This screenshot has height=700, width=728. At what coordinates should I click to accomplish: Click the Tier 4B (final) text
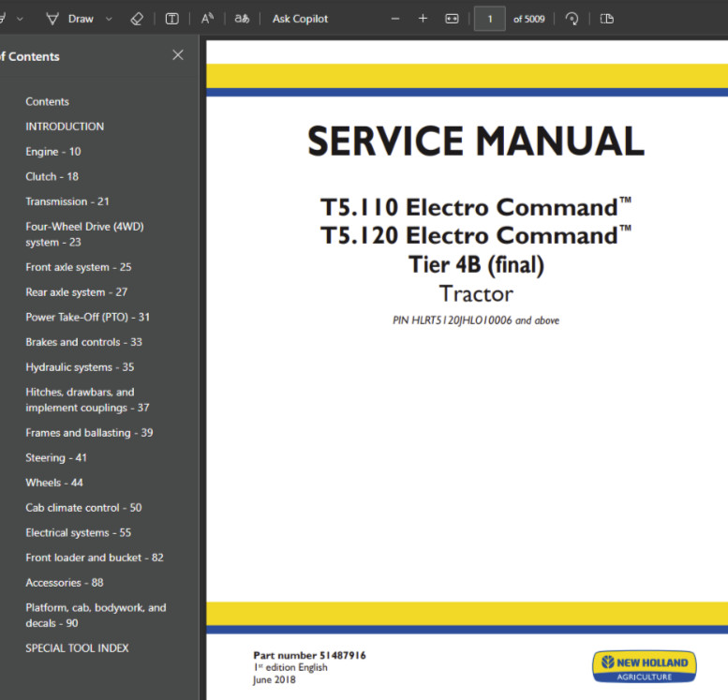coord(476,265)
